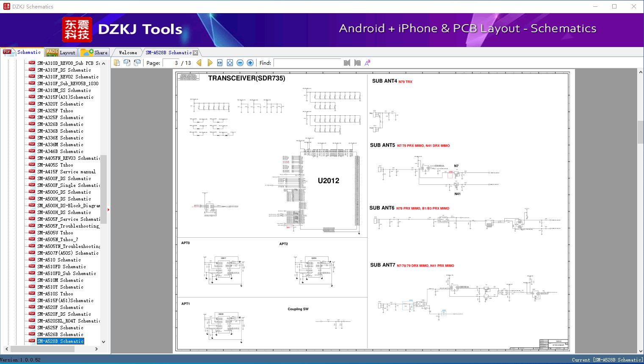The image size is (644, 364).
Task: Go to next page with right arrow
Action: click(210, 63)
